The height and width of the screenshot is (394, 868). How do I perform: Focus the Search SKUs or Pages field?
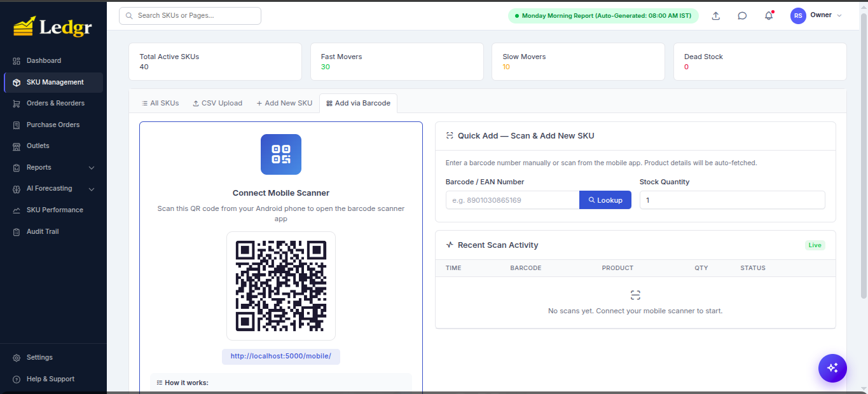(x=190, y=16)
